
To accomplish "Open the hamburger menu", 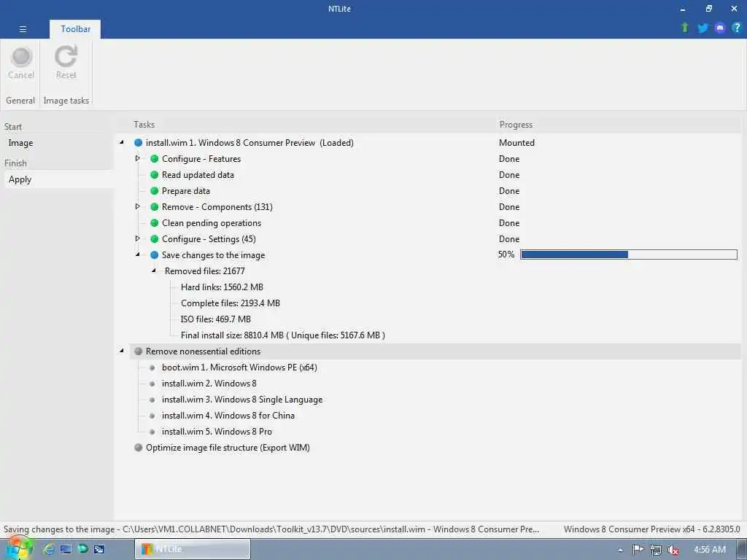I will (x=23, y=29).
